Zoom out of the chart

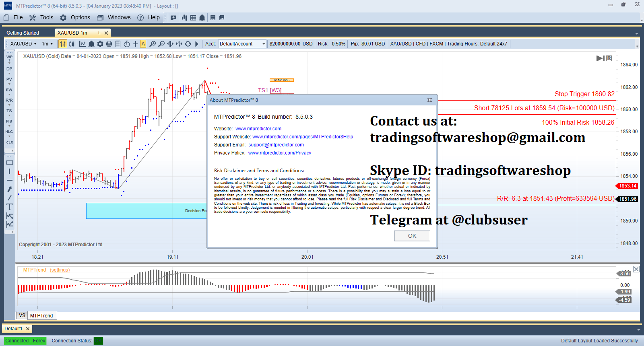point(161,44)
